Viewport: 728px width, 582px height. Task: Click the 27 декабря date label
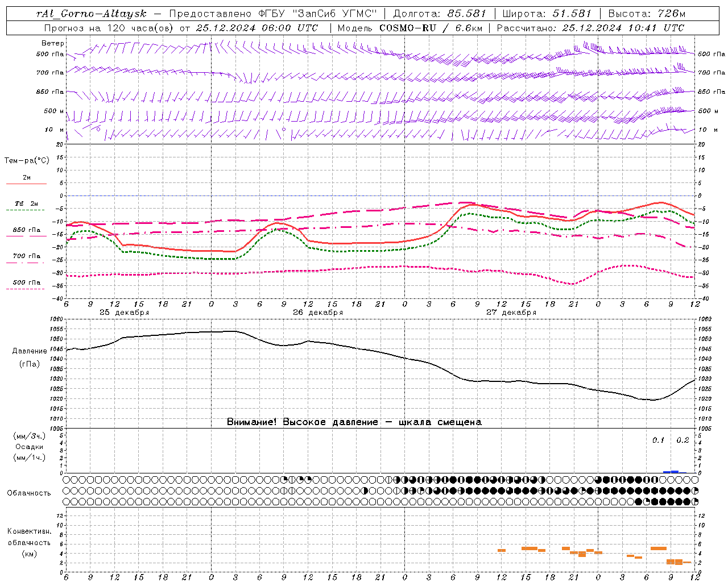coord(511,313)
